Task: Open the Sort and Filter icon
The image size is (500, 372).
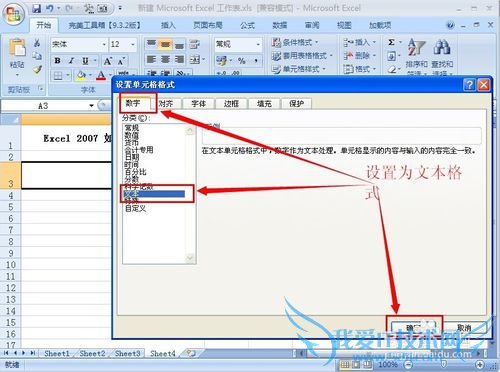Action: 416,48
